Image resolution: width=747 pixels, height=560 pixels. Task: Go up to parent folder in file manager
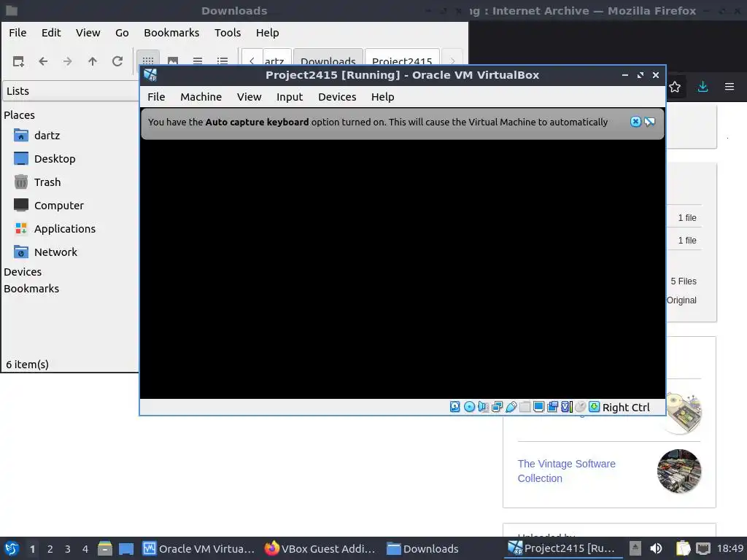93,61
